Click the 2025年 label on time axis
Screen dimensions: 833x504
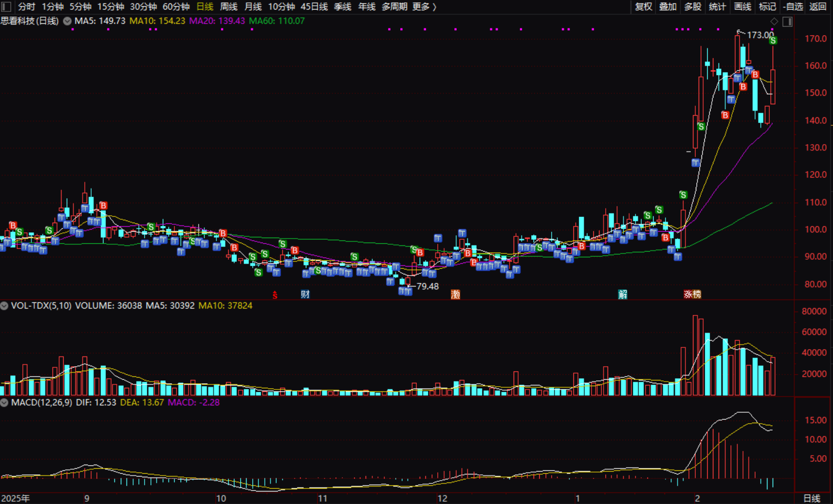15,498
